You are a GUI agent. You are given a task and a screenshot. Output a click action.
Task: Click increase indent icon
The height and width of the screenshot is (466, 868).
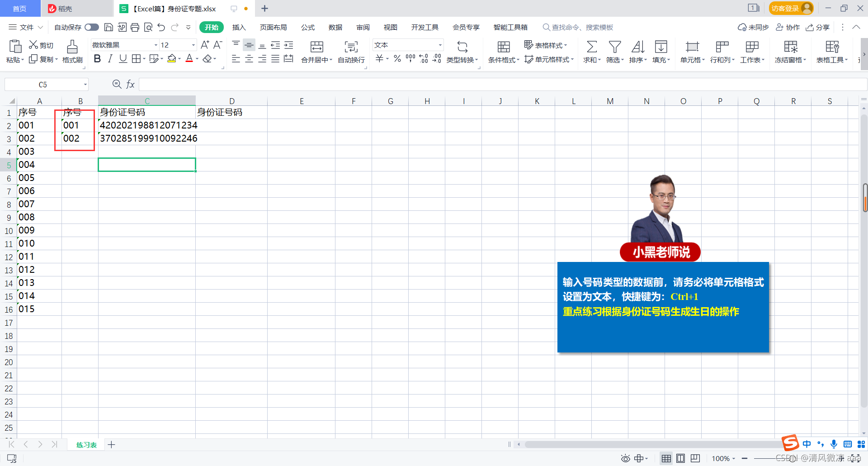(x=288, y=44)
